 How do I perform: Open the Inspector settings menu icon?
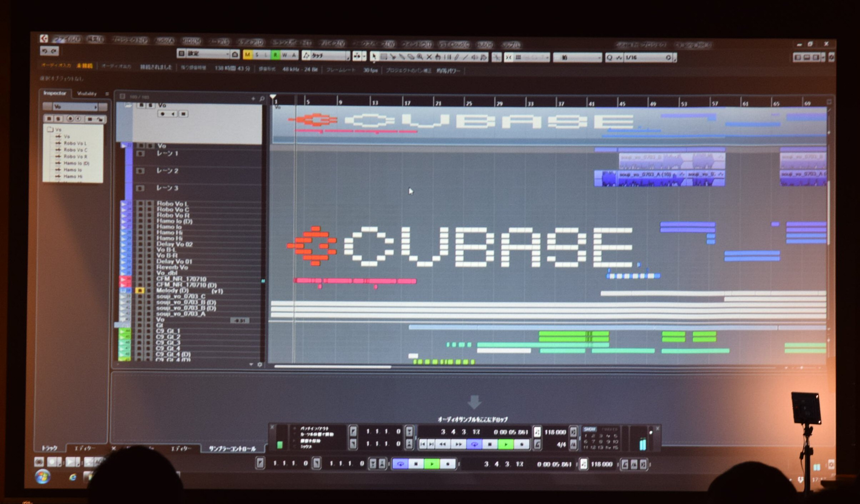[x=107, y=94]
